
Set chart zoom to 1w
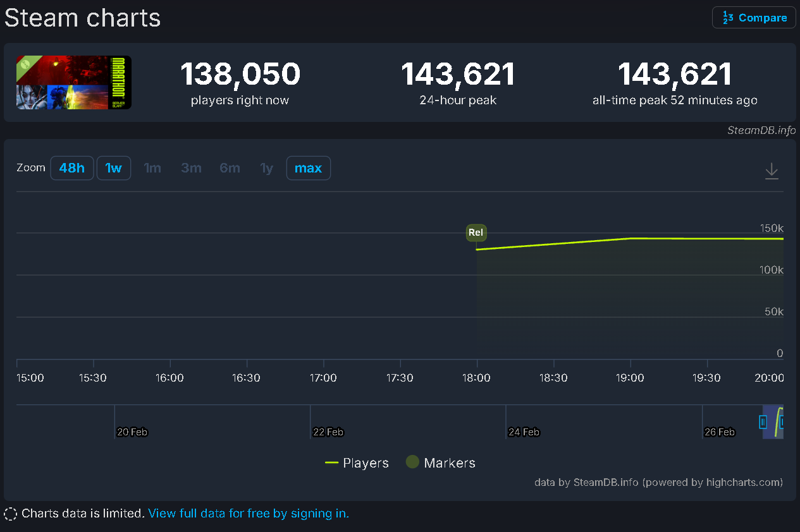tap(114, 168)
